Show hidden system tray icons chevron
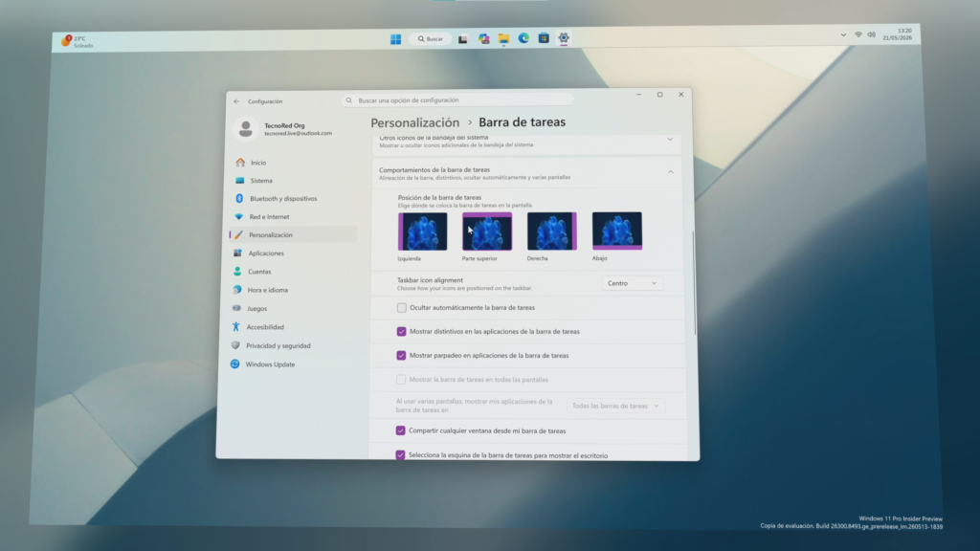This screenshot has height=551, width=980. 843,35
